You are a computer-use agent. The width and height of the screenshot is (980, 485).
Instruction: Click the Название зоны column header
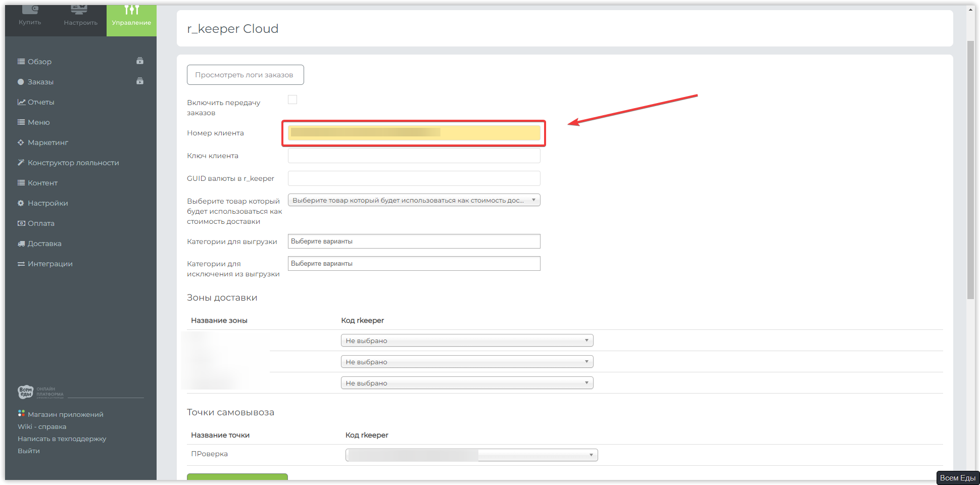[219, 320]
